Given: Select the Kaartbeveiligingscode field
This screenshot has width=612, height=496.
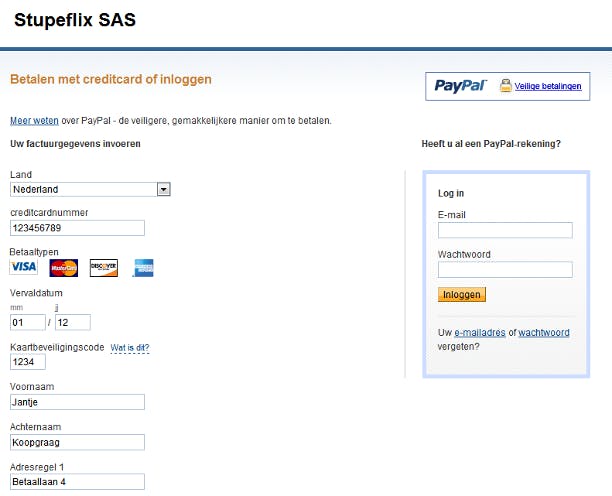Looking at the screenshot, I should 27,362.
